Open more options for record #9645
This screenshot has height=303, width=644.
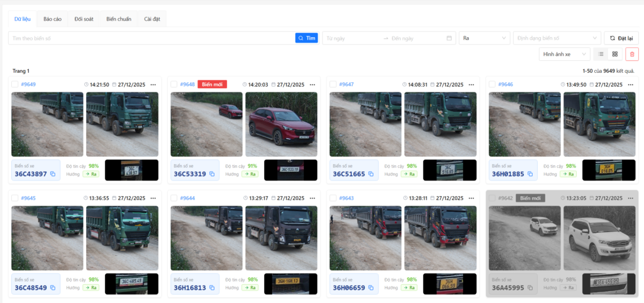[x=153, y=198]
